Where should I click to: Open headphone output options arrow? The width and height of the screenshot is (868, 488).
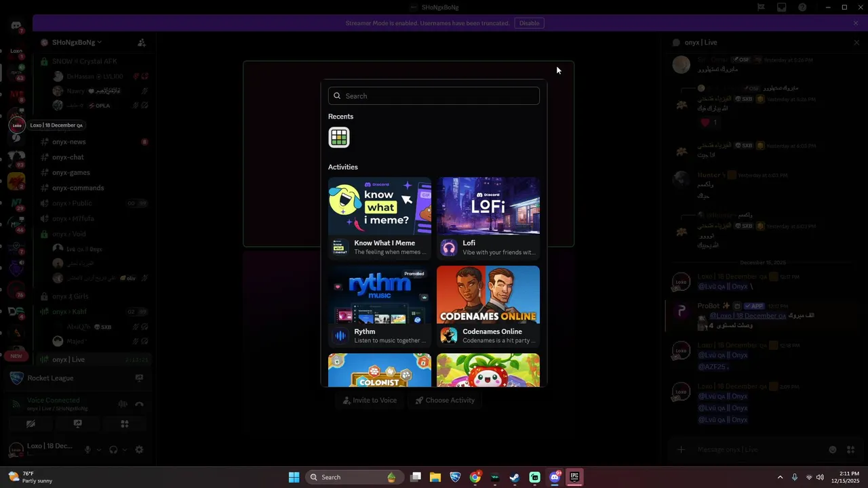(x=125, y=449)
